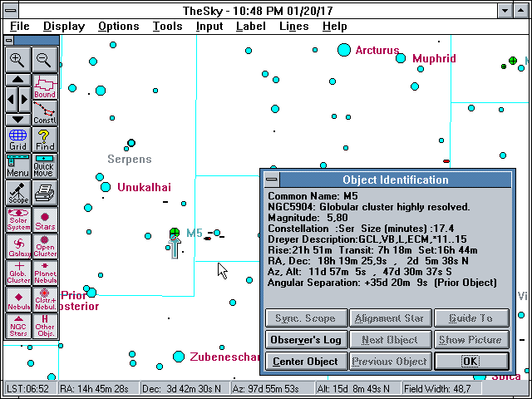Show Solar System objects
This screenshot has width=532, height=399.
(x=18, y=219)
